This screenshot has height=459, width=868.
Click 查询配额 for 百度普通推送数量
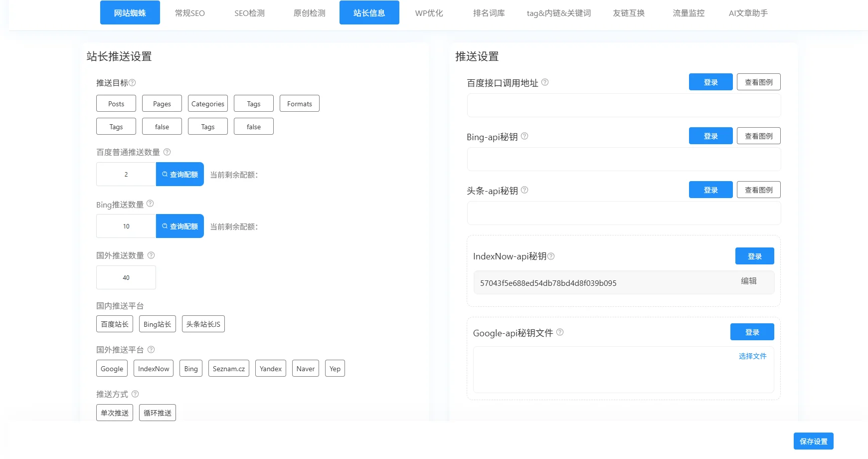(x=180, y=174)
